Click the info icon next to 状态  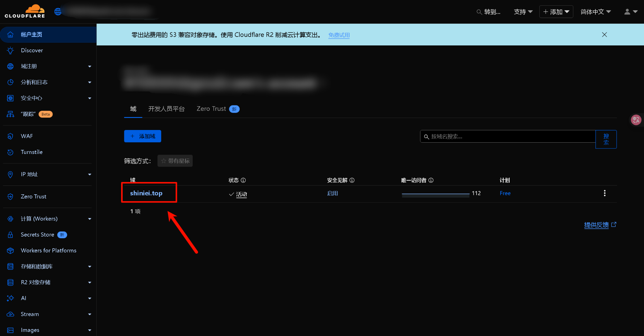(x=243, y=180)
